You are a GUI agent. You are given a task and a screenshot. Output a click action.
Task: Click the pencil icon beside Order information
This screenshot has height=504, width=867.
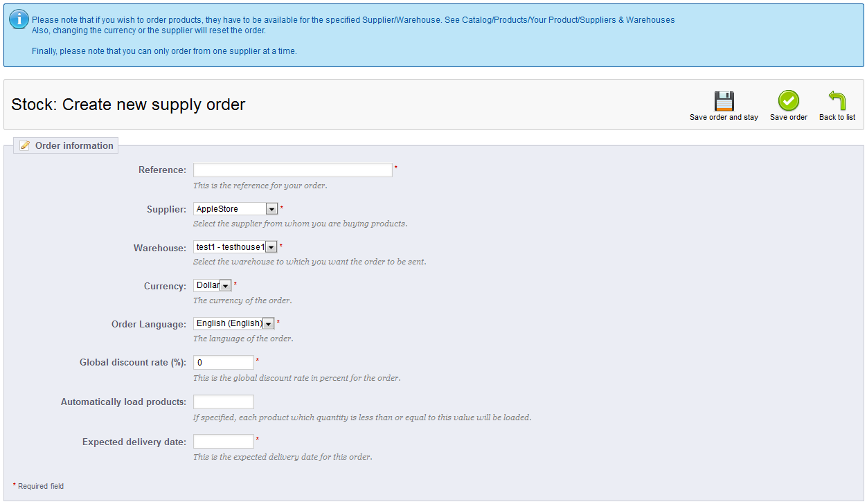coord(25,145)
